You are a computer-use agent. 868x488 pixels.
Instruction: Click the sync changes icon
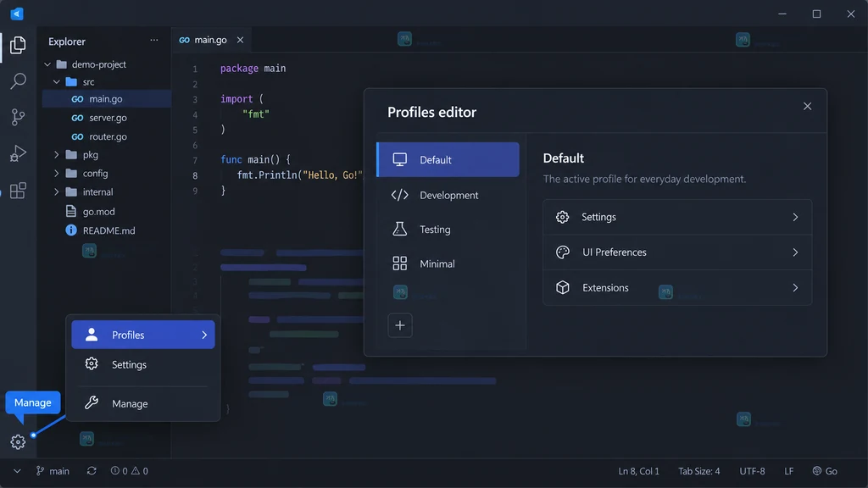point(92,471)
